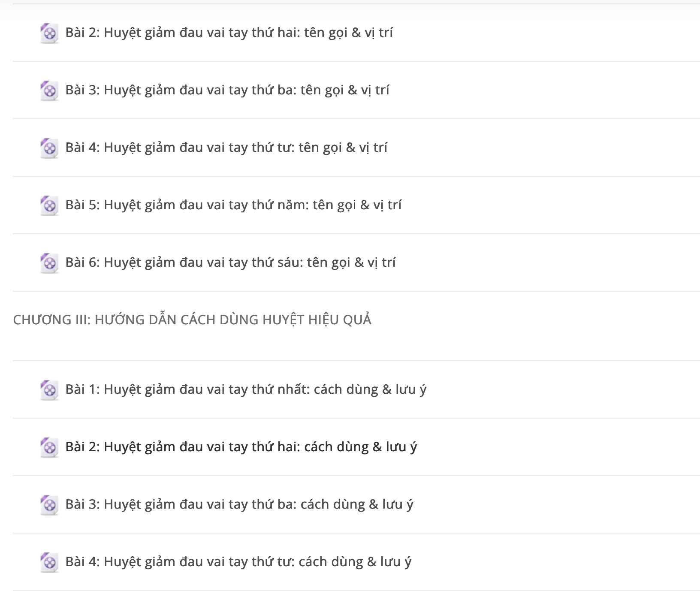
Task: Click video icon beside Bài 2 tên gọi lesson
Action: coord(49,33)
